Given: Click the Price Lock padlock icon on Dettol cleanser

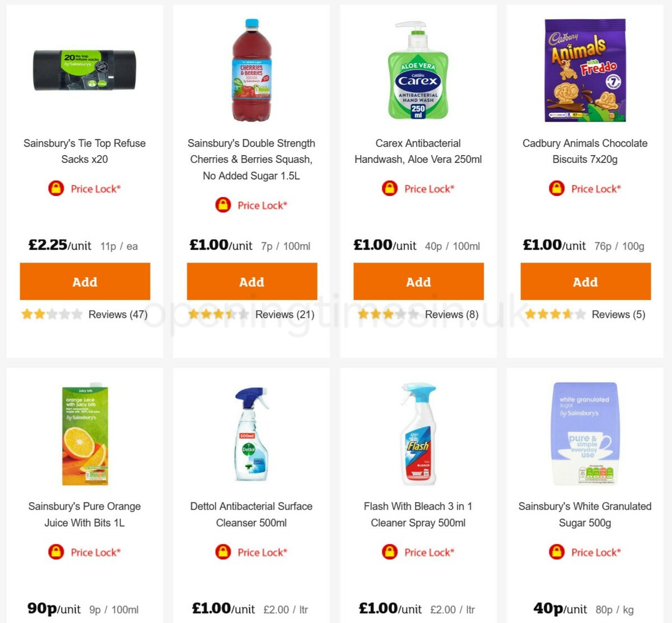Looking at the screenshot, I should 223,552.
